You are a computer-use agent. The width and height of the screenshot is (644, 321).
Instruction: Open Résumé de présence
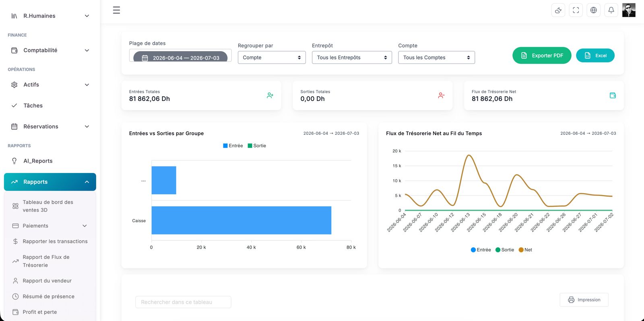tap(50, 296)
